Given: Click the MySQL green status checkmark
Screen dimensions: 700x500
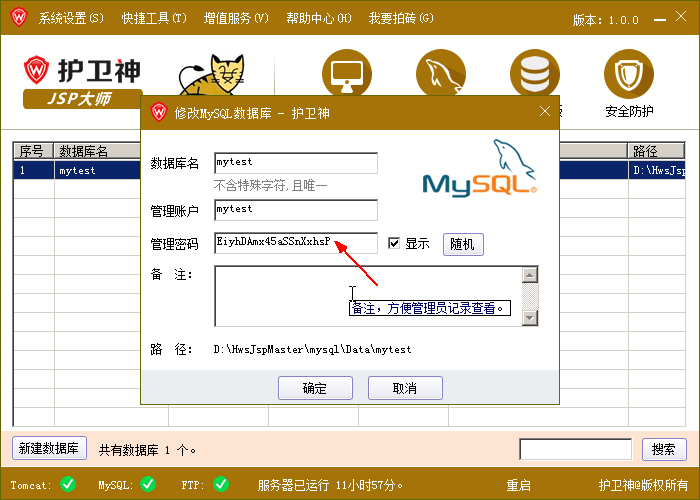Looking at the screenshot, I should click(148, 484).
